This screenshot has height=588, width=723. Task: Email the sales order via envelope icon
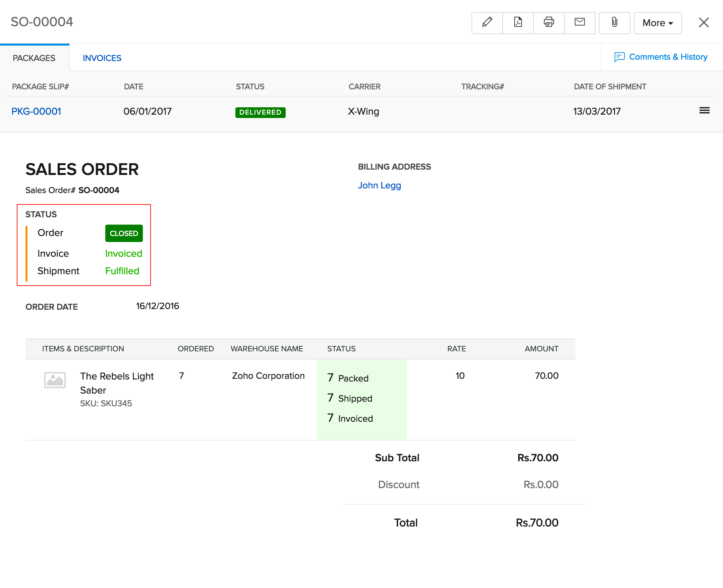[x=579, y=22]
